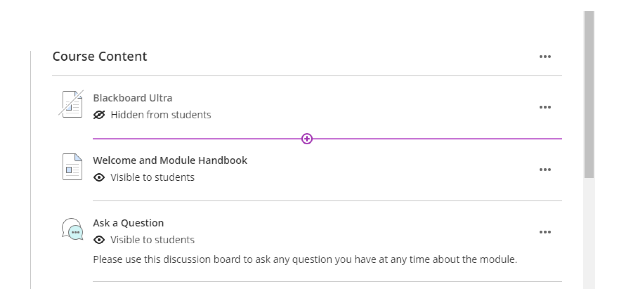Viewport: 644px width, 299px height.
Task: Click the vertical scrollbar thumb
Action: [x=589, y=94]
